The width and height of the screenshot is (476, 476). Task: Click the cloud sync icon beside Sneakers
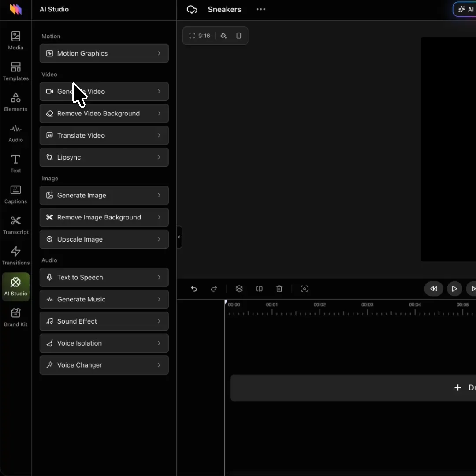(192, 9)
